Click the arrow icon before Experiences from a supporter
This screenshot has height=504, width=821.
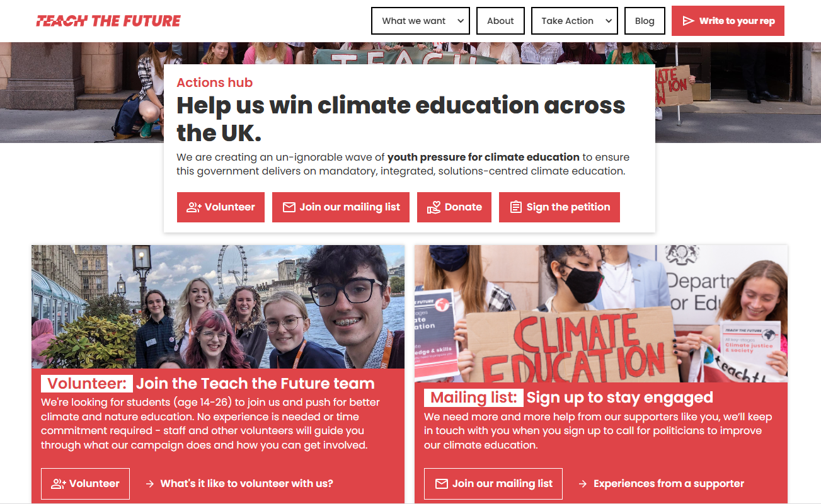pos(583,484)
